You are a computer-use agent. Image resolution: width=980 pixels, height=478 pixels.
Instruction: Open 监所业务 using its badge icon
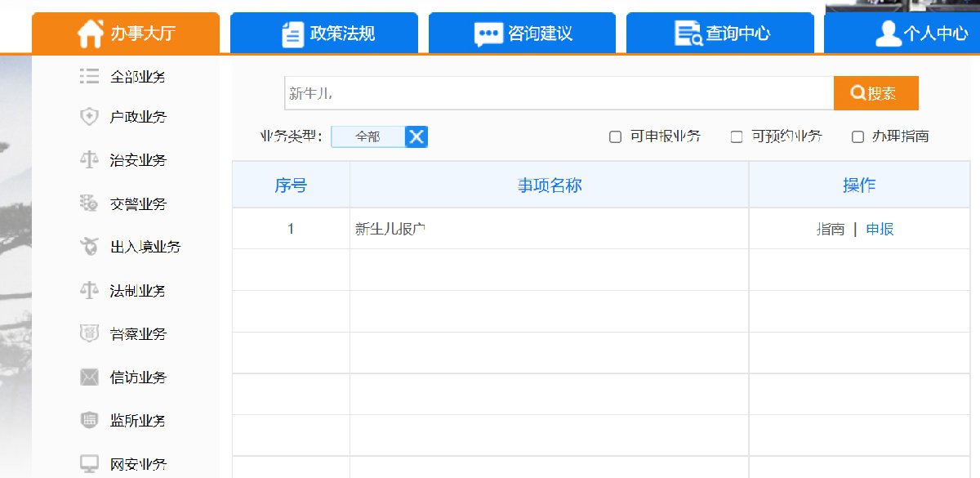click(x=89, y=420)
